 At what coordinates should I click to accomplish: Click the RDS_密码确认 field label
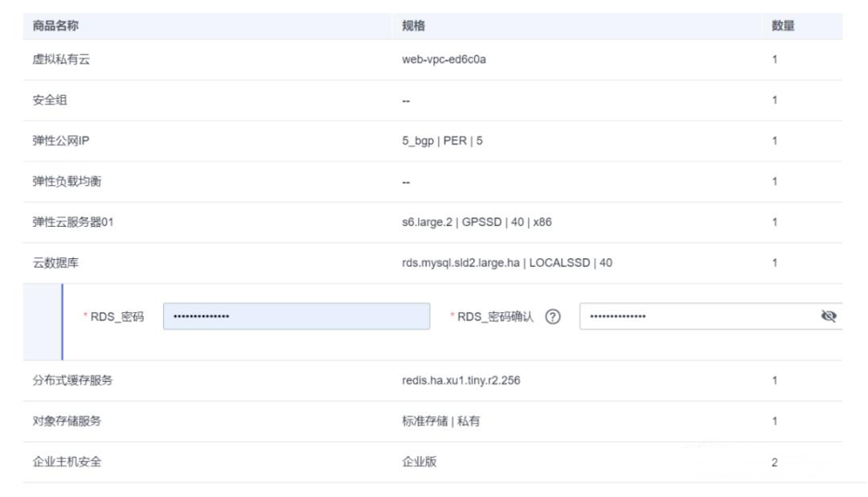click(495, 316)
